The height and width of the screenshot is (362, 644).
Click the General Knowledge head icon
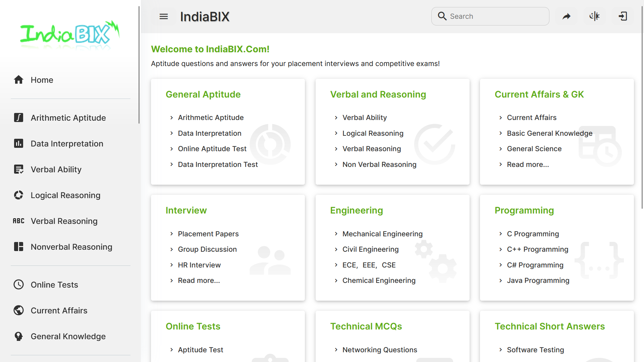tap(18, 336)
